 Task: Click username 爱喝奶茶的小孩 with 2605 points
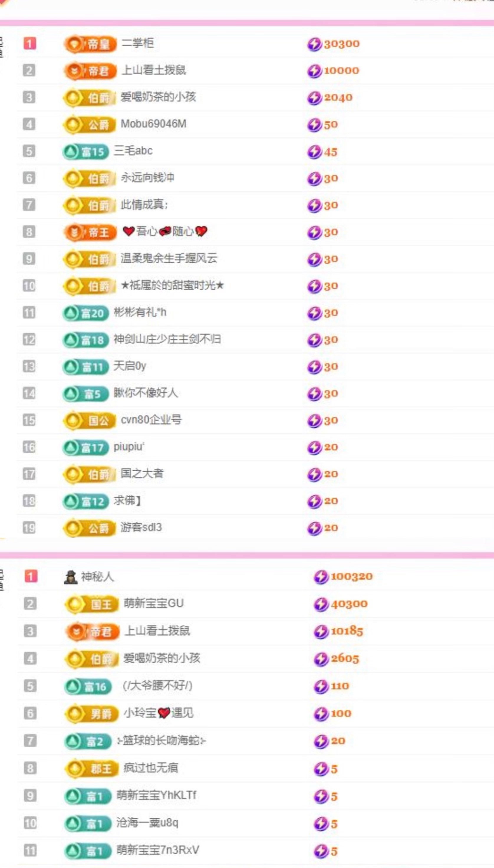coord(162,658)
